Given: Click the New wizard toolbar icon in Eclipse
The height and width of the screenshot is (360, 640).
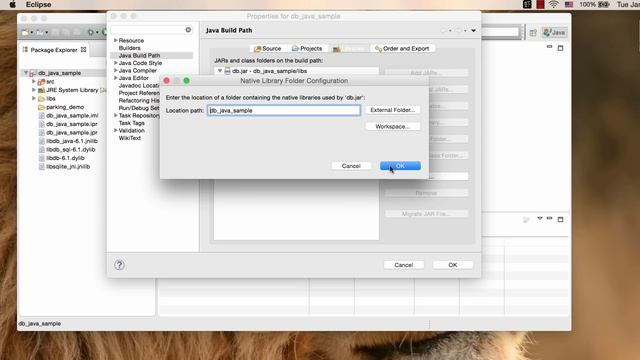Looking at the screenshot, I should [x=25, y=32].
